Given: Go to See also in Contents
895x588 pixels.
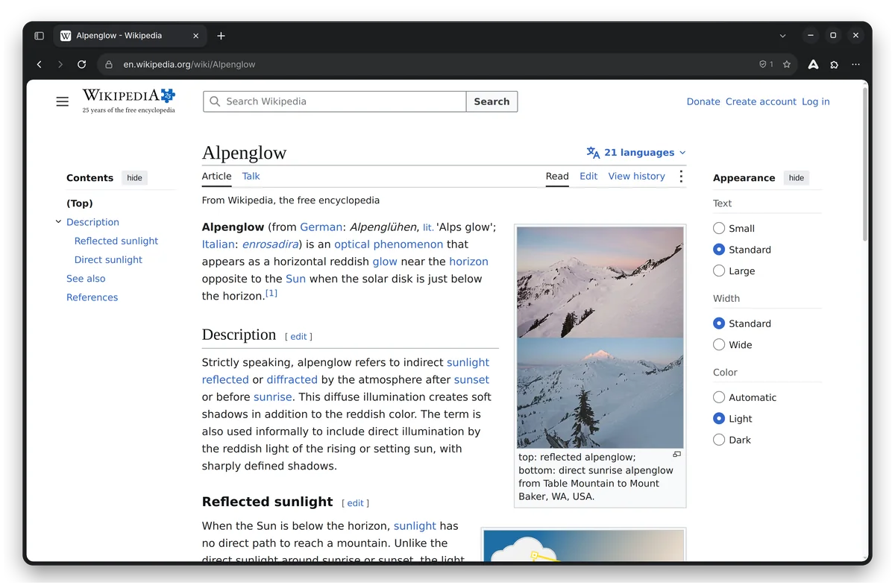Looking at the screenshot, I should tap(86, 279).
